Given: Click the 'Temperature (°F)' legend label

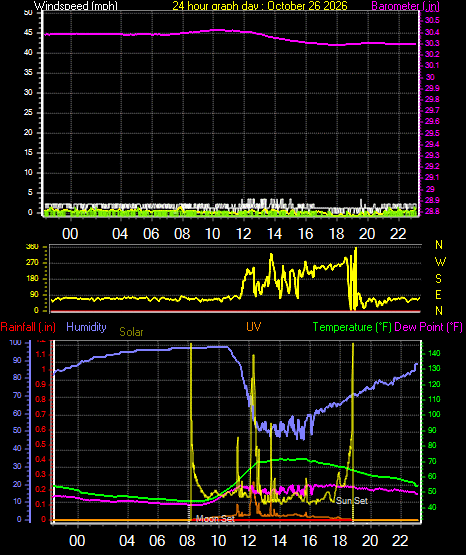Looking at the screenshot, I should pyautogui.click(x=352, y=327).
